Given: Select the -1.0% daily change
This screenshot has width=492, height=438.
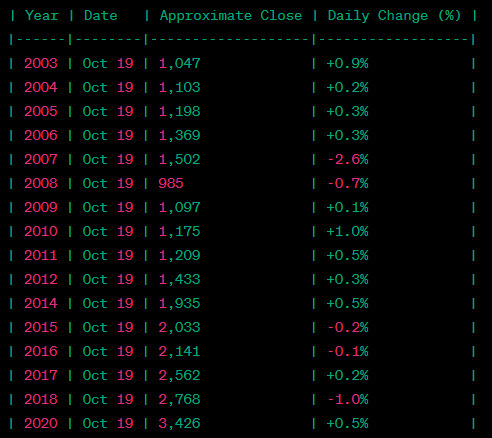Looking at the screenshot, I should (x=348, y=399).
